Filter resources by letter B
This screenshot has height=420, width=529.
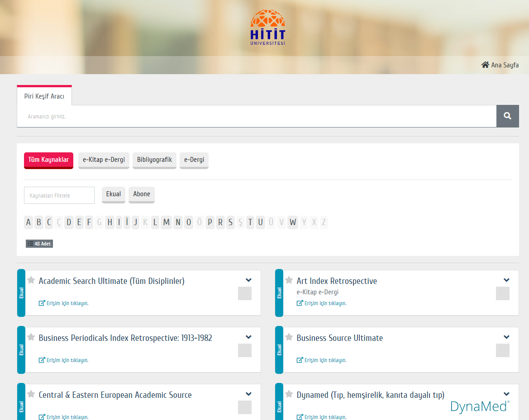pos(39,222)
